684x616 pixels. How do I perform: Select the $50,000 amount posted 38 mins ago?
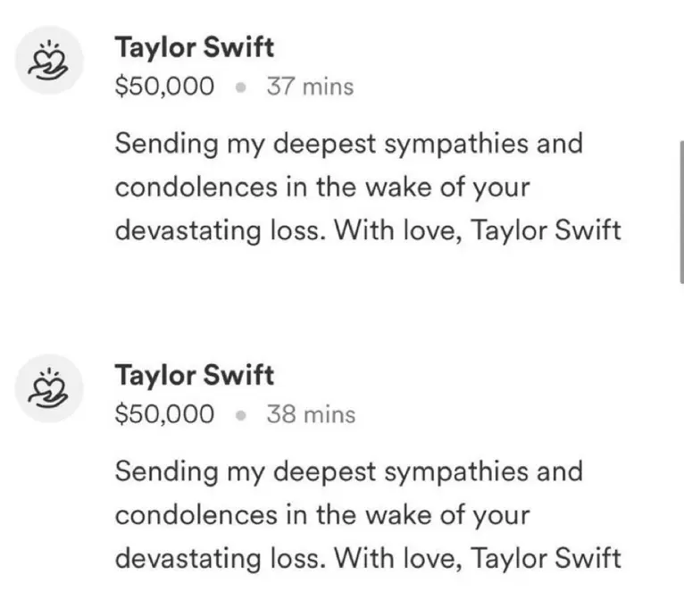[165, 415]
